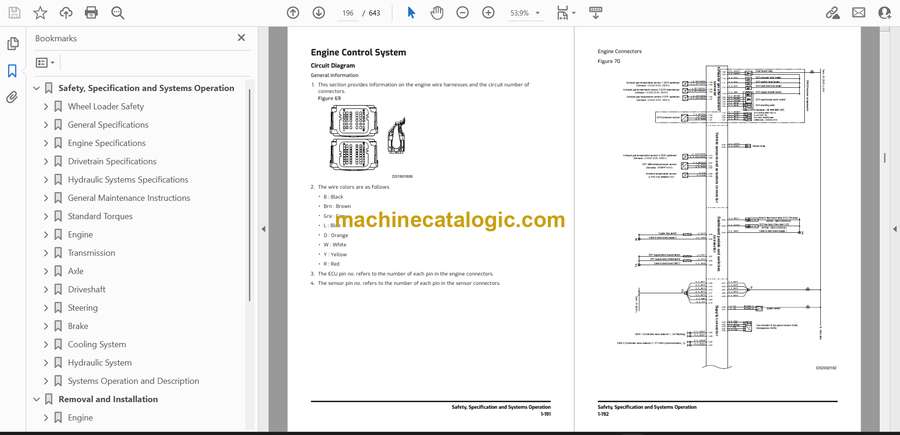Choose the selection arrow tool
The height and width of the screenshot is (435, 900).
click(411, 13)
